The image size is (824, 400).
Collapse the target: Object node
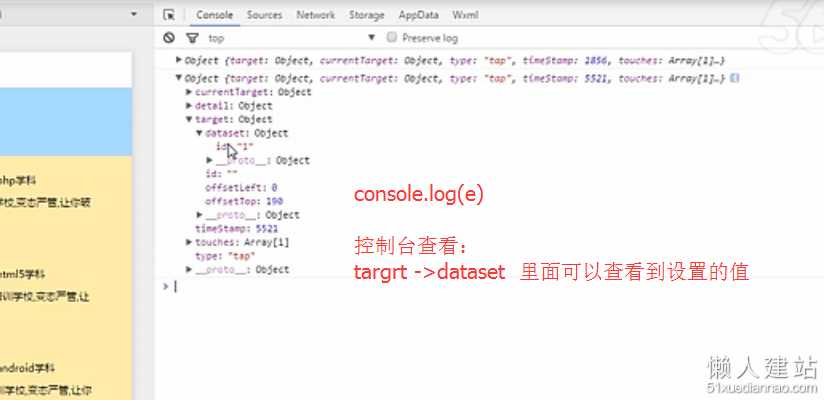coord(189,119)
